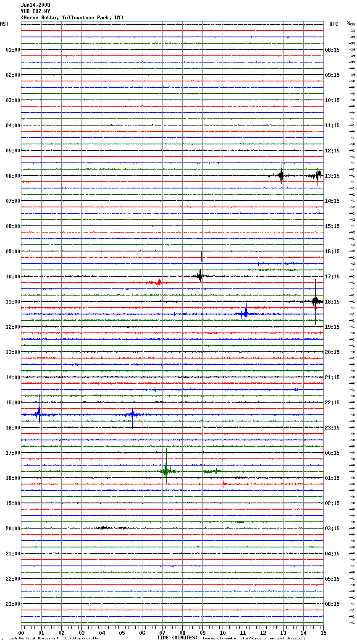Image resolution: width=357 pixels, height=644 pixels.
Task: Click the 00:15 UTC time label
Action: (x=332, y=453)
